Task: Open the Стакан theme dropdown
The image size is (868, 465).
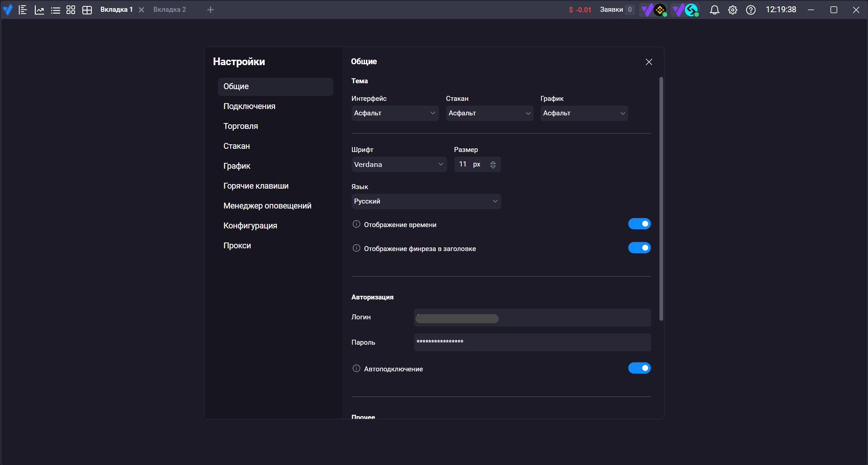Action: click(489, 113)
